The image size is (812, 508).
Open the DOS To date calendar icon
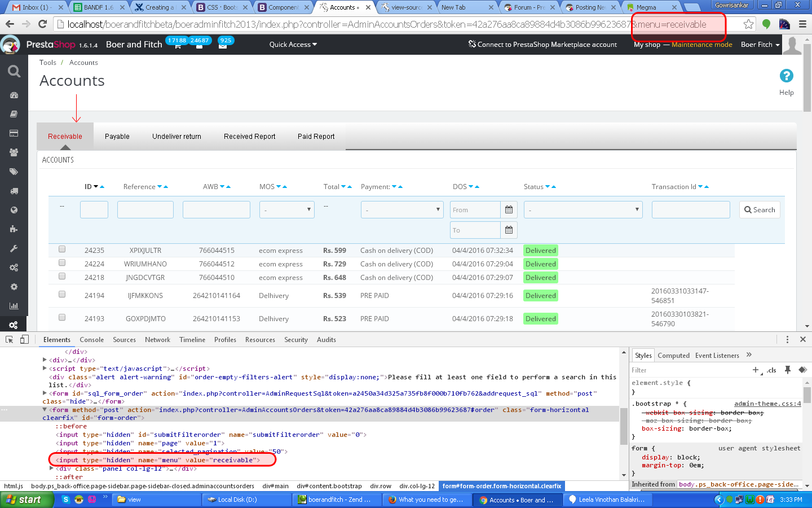[x=509, y=230]
